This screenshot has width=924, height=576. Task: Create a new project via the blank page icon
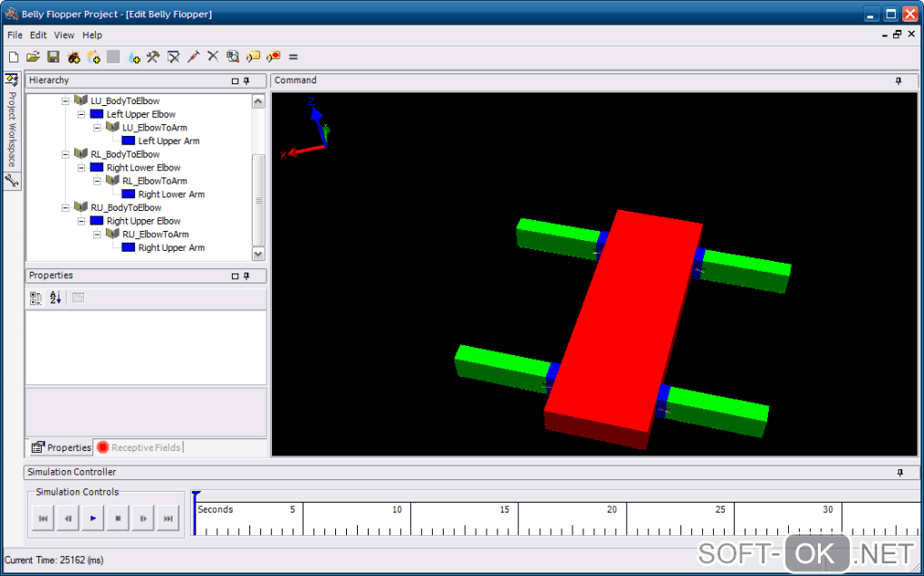[14, 57]
